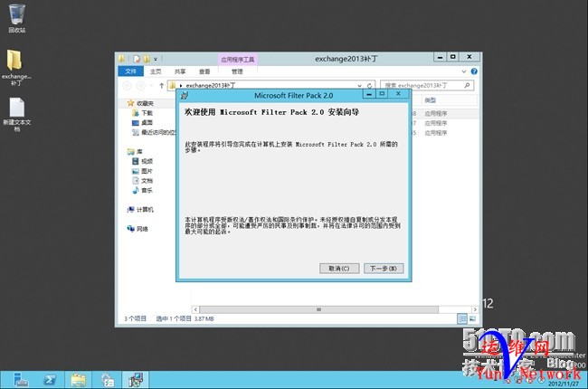Select Computer in the navigation pane

tap(140, 210)
